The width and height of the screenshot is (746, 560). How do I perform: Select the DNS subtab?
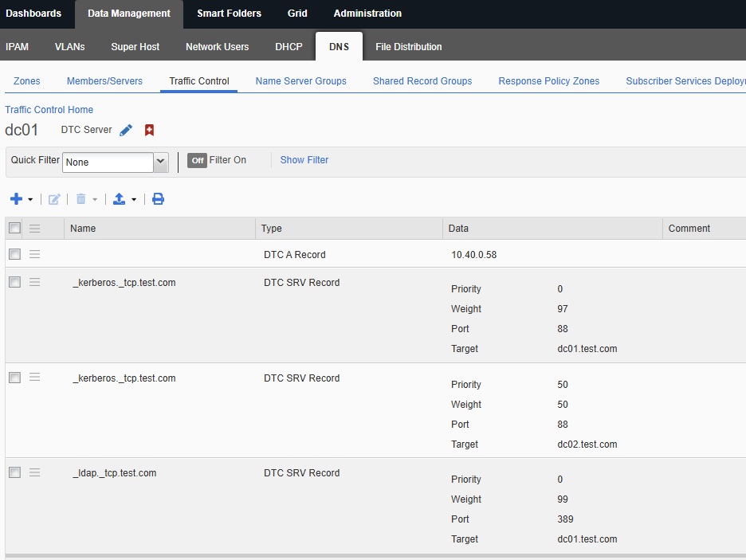click(339, 46)
